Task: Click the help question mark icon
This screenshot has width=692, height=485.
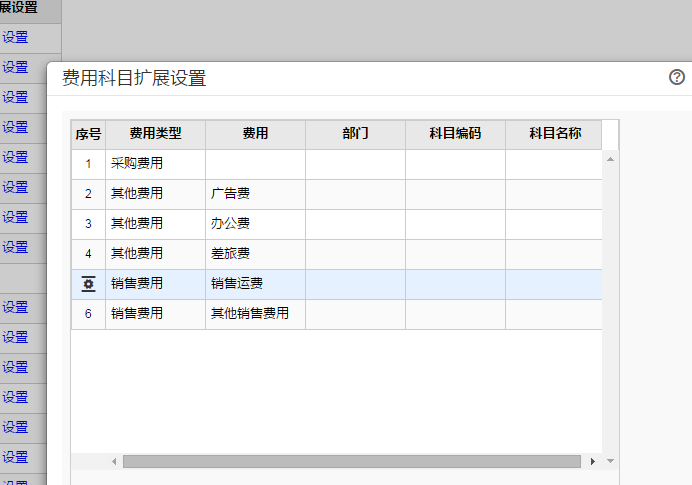Action: click(677, 77)
